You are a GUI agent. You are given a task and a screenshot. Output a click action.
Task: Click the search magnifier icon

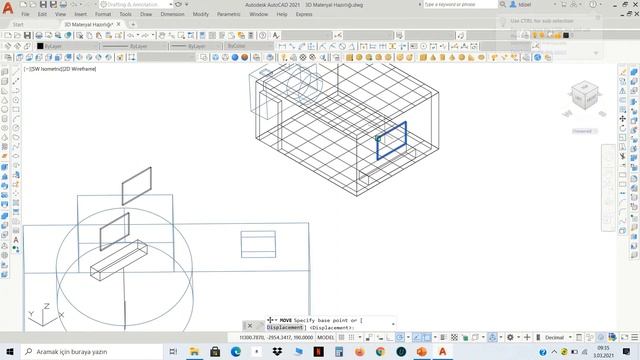click(x=503, y=4)
